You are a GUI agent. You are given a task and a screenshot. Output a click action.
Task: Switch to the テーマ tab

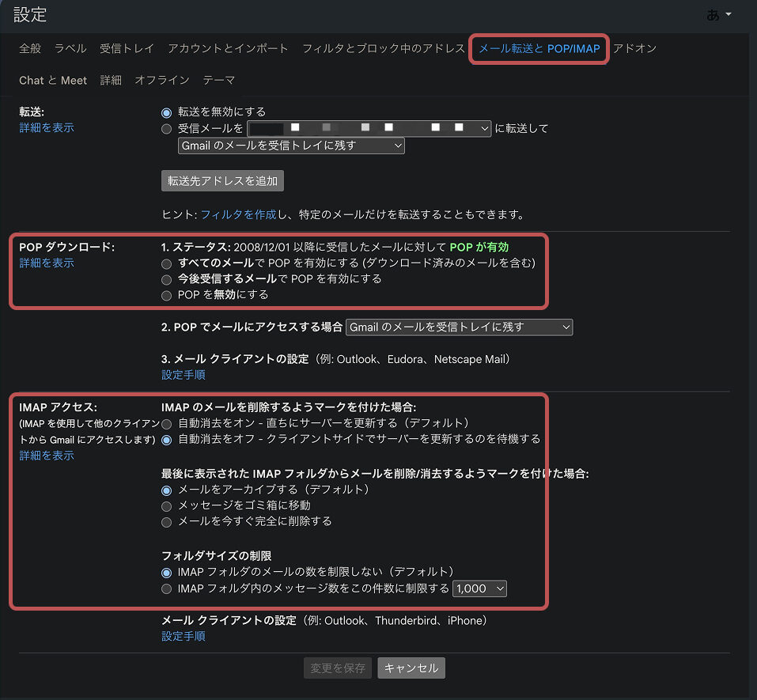tap(218, 80)
